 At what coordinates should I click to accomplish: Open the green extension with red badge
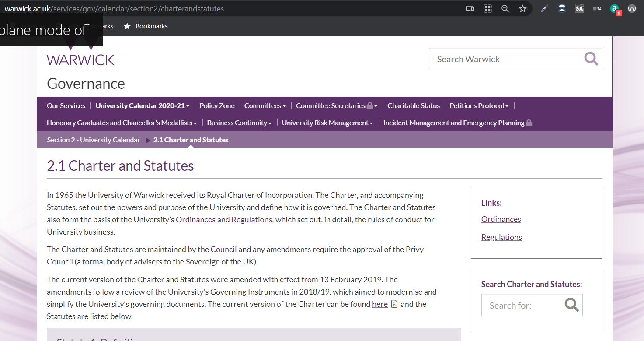click(615, 9)
